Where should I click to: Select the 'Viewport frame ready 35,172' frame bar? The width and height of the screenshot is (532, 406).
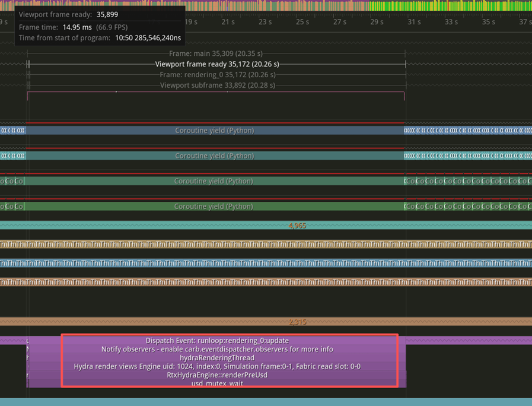pyautogui.click(x=216, y=64)
